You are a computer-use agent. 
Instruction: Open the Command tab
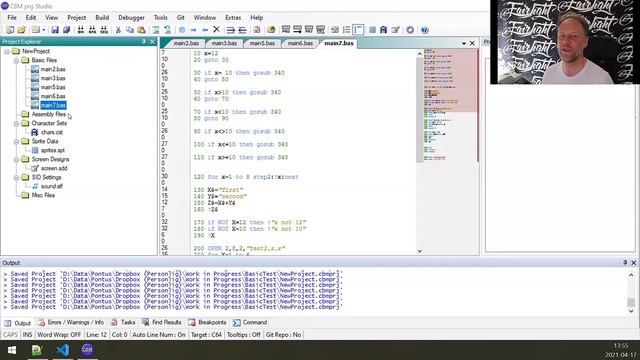pyautogui.click(x=250, y=322)
